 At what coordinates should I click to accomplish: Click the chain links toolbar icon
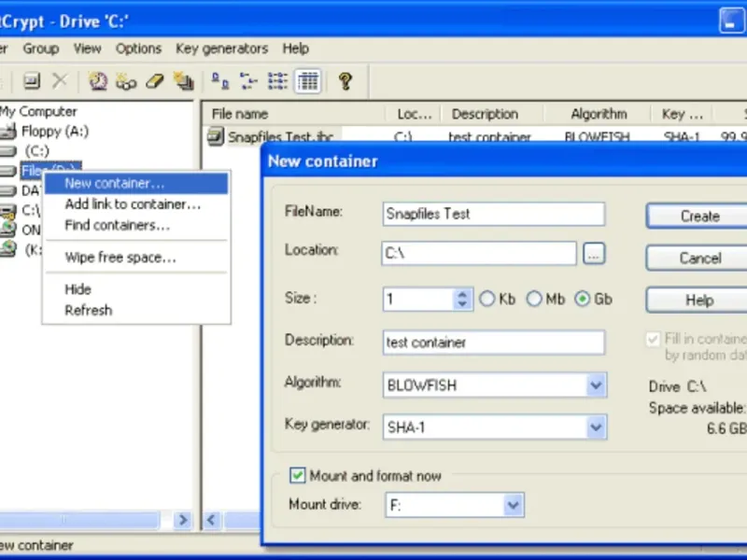[x=126, y=81]
